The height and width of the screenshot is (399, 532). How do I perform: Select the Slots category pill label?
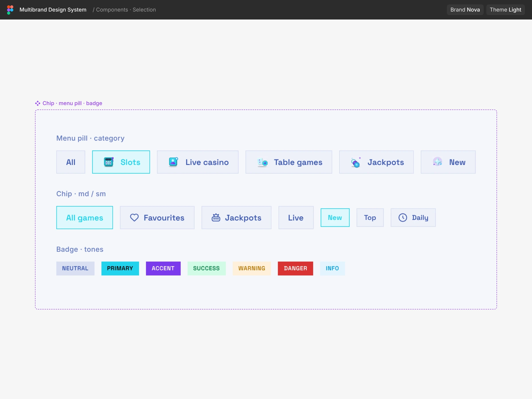130,162
